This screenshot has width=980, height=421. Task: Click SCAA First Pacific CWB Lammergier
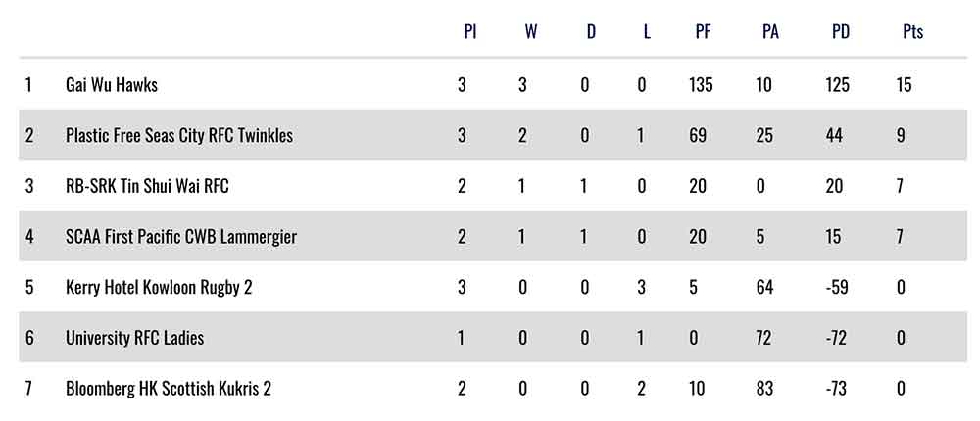tap(180, 237)
